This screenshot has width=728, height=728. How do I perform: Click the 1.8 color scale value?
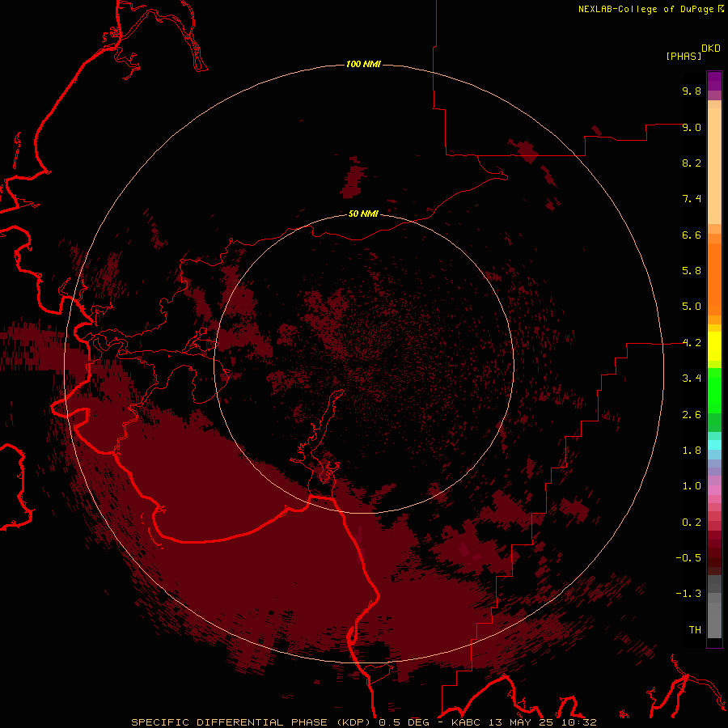[x=692, y=451]
